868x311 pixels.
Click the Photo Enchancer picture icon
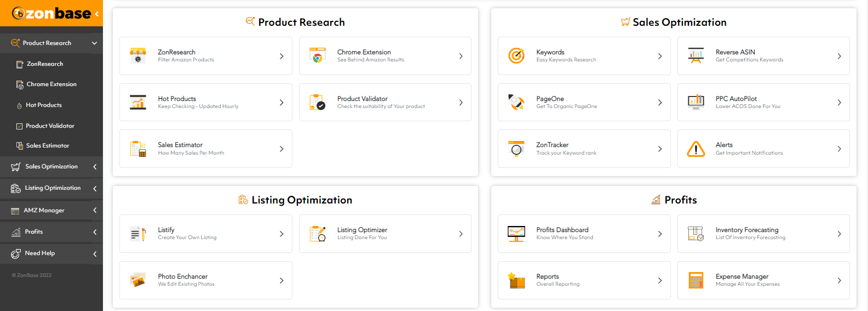[138, 280]
